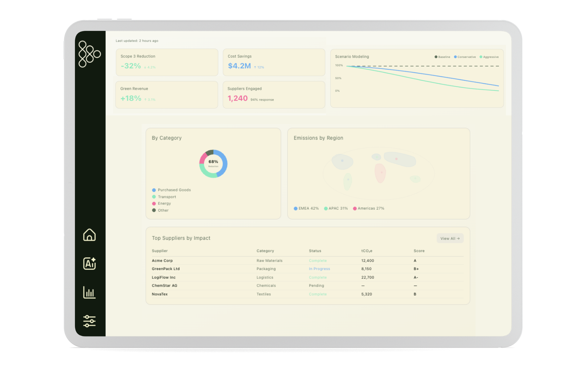The image size is (588, 369).
Task: Open the AI assistant sidebar icon
Action: (x=89, y=263)
